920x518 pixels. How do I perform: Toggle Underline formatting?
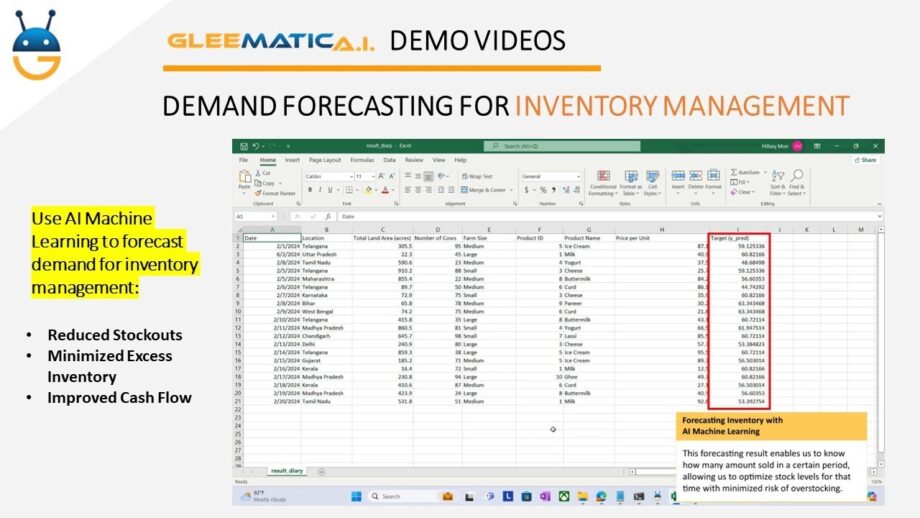point(330,190)
